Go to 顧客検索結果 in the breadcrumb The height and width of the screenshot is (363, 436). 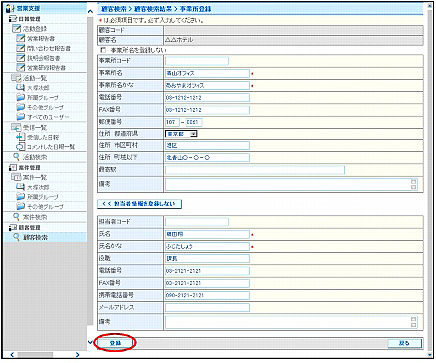pos(153,9)
